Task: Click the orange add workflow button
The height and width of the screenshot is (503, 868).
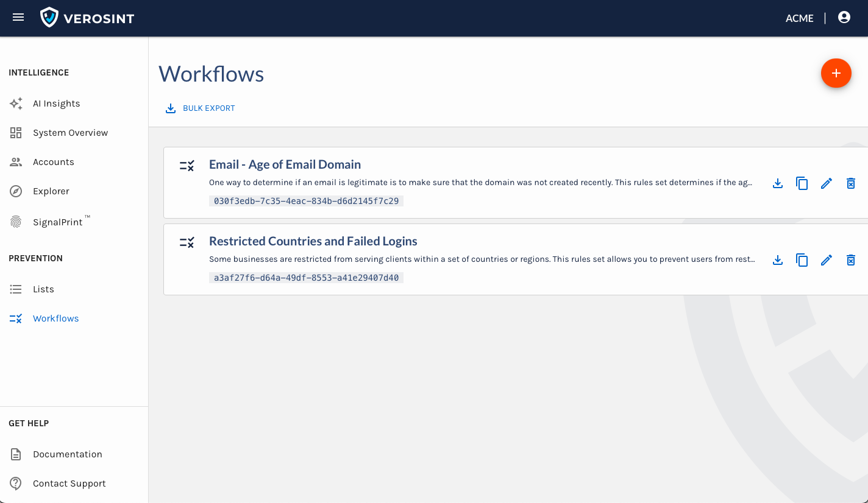Action: pos(836,73)
